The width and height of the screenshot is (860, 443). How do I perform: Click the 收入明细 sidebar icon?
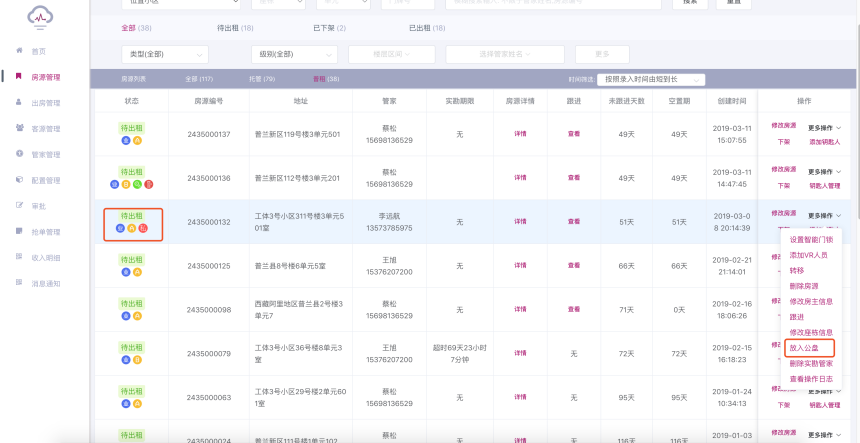19,257
